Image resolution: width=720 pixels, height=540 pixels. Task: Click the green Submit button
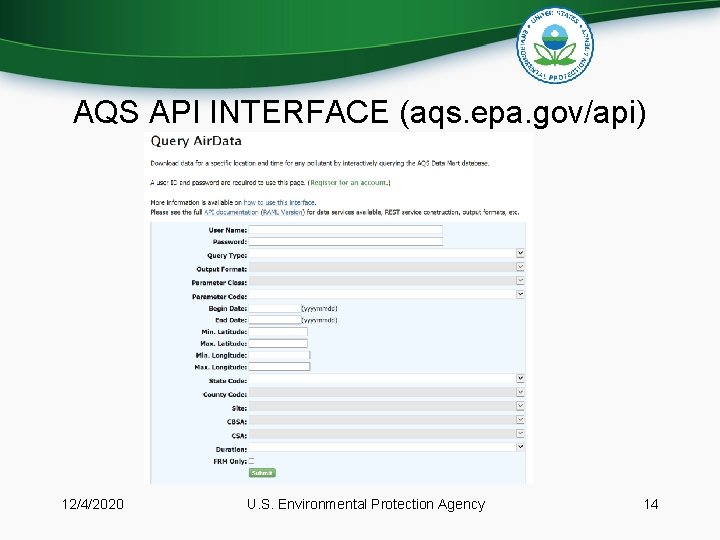click(262, 473)
